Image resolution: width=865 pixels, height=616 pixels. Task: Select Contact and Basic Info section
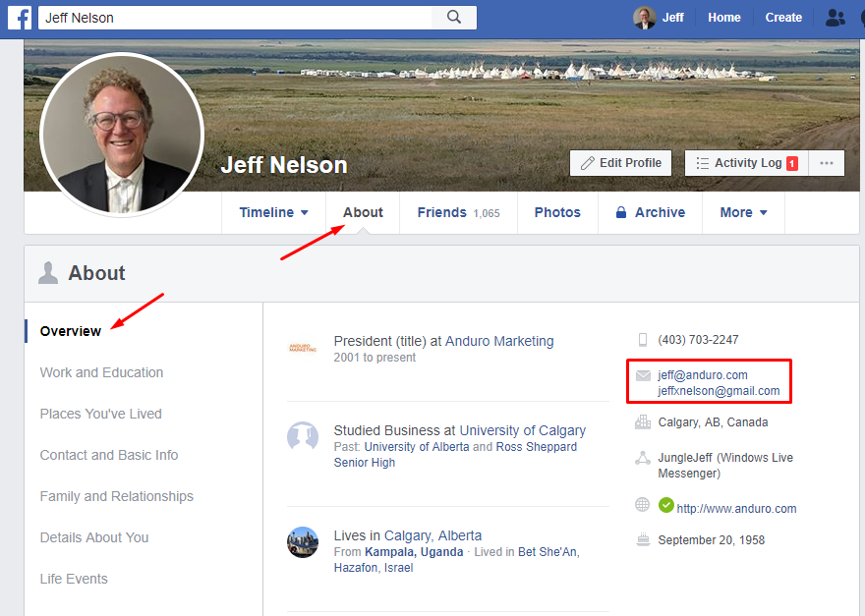tap(109, 455)
